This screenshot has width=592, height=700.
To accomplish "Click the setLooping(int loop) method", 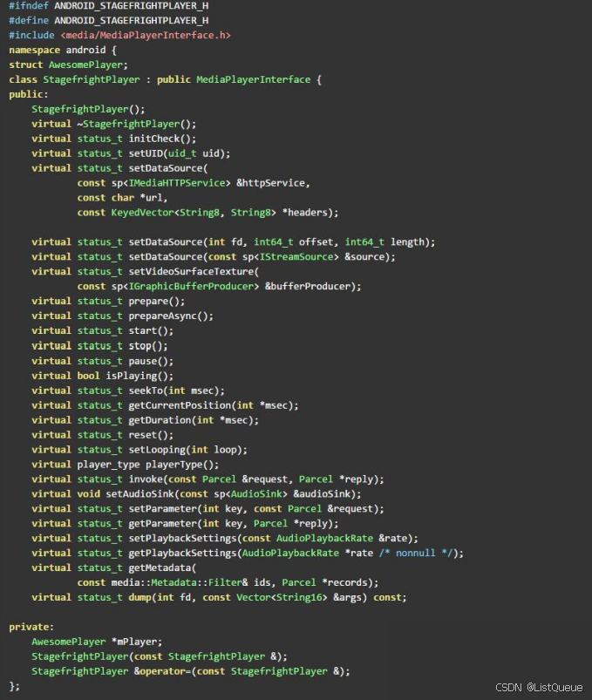I will 188,449.
